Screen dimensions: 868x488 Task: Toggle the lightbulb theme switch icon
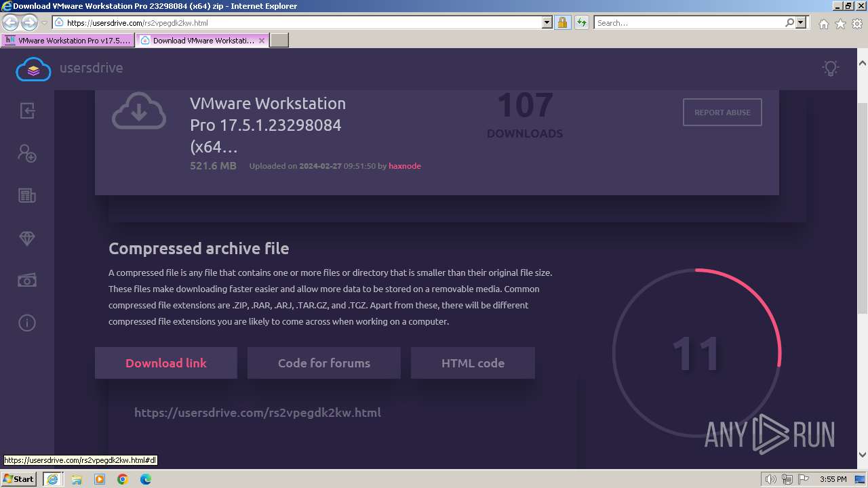[x=831, y=68]
